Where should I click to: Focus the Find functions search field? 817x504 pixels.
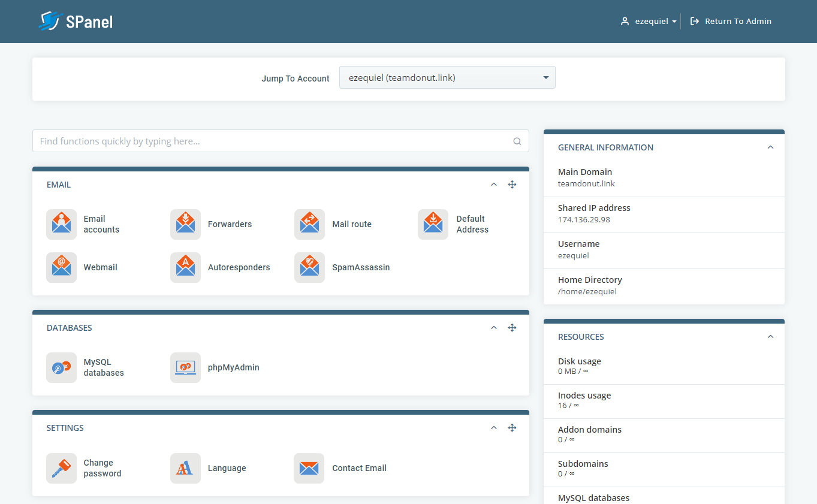281,141
